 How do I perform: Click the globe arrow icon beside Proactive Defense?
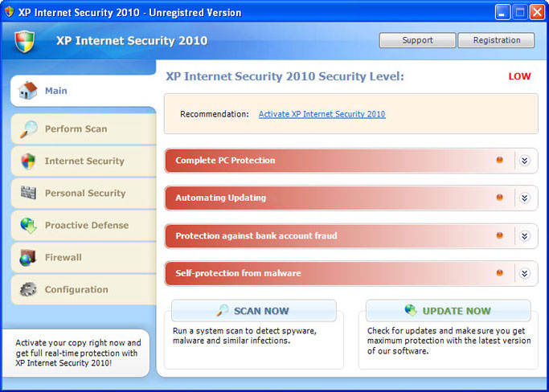pos(28,225)
